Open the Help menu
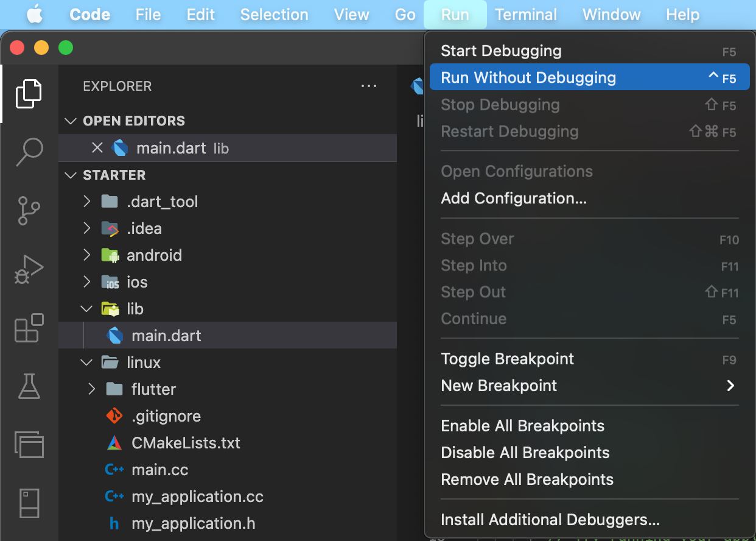Image resolution: width=756 pixels, height=541 pixels. pyautogui.click(x=683, y=15)
